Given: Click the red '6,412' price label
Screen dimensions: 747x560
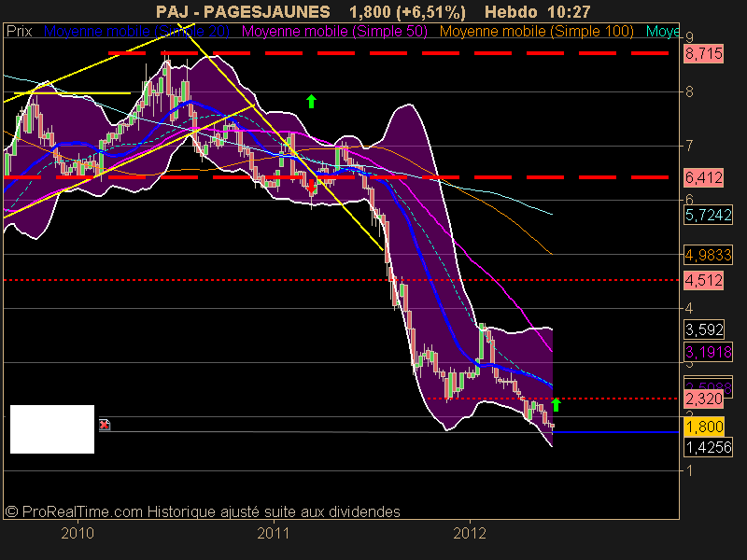Looking at the screenshot, I should point(704,177).
